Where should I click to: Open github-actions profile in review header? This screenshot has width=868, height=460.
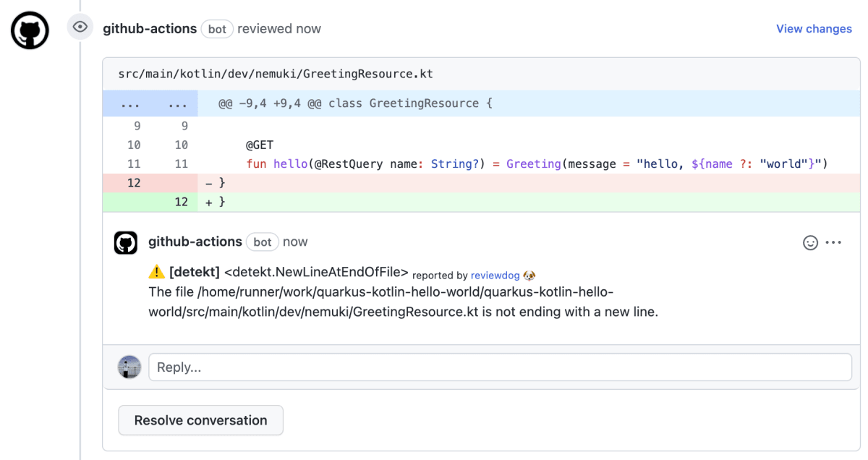click(x=150, y=29)
